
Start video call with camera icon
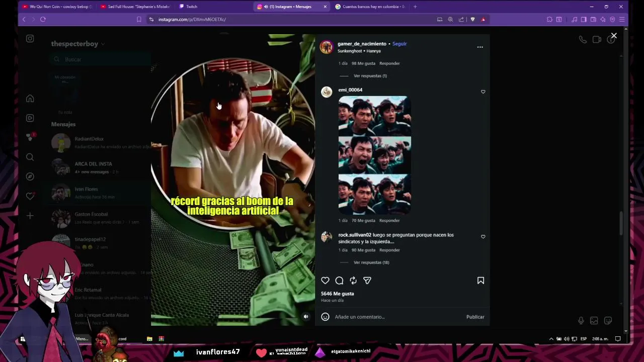pyautogui.click(x=597, y=39)
